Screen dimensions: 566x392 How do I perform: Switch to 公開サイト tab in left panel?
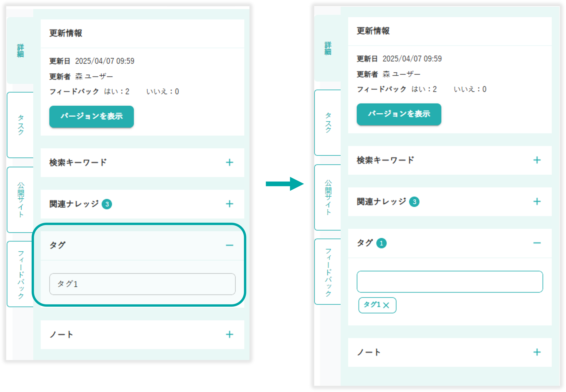point(20,199)
